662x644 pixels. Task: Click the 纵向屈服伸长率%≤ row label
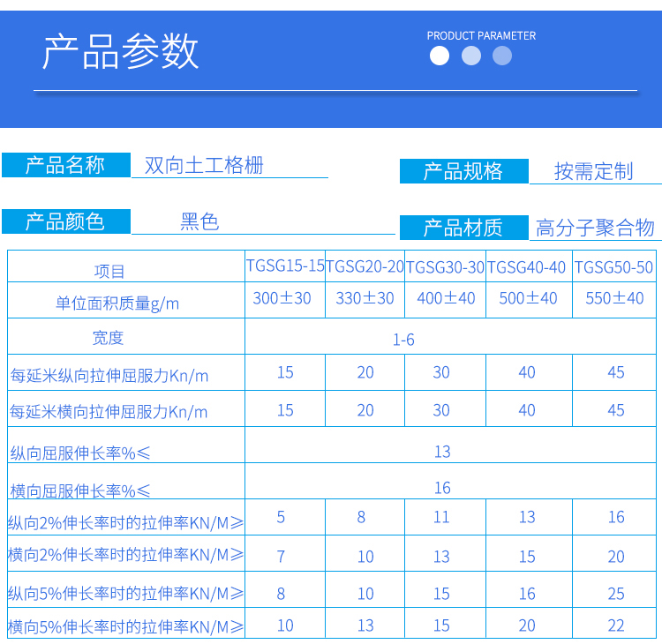coord(80,453)
